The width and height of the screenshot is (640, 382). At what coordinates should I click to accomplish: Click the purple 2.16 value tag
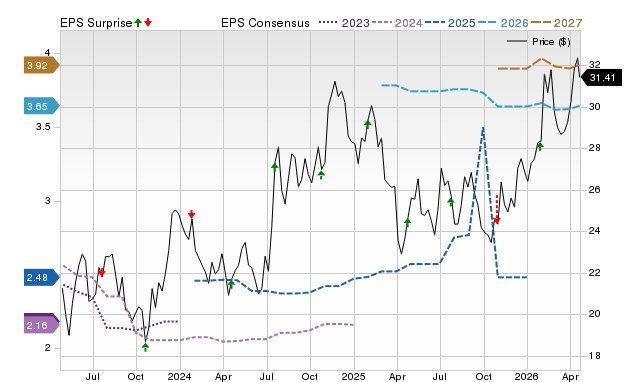[x=42, y=325]
